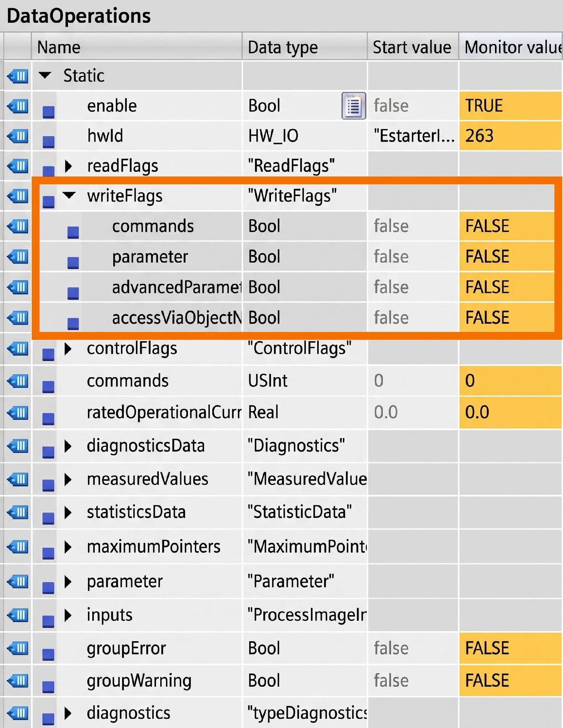Screen dimensions: 563x728
Task: Select the ratedOperationalCurr variable name
Action: tap(164, 412)
